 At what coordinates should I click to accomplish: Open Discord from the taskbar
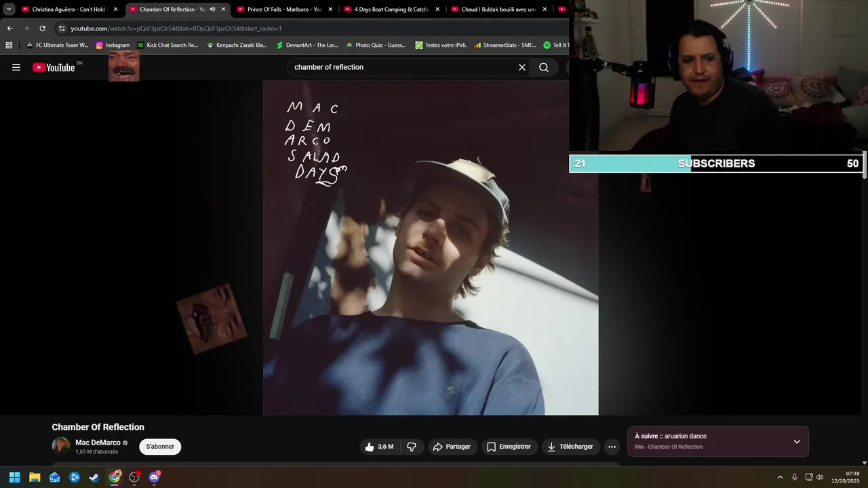coord(154,477)
